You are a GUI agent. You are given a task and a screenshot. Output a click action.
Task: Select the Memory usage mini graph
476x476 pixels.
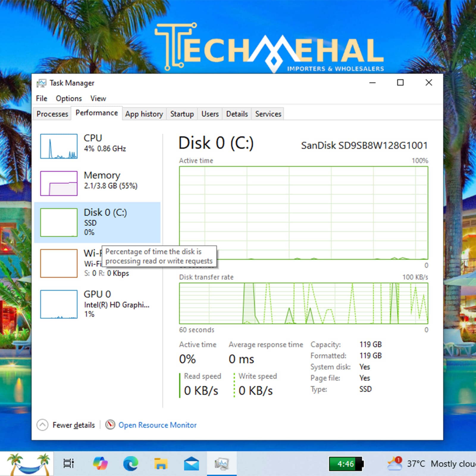(x=59, y=183)
